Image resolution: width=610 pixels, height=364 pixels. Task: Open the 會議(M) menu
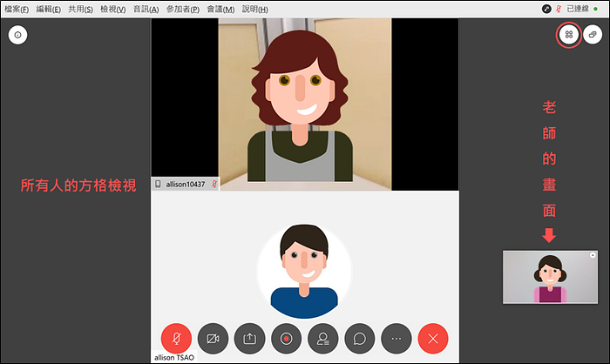coord(220,10)
